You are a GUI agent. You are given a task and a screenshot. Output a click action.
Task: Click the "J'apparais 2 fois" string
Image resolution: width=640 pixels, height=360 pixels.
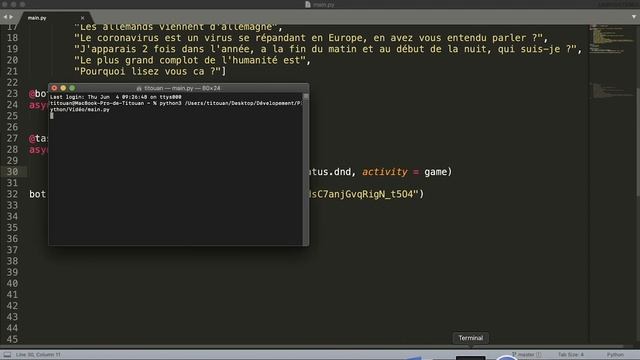[327, 49]
